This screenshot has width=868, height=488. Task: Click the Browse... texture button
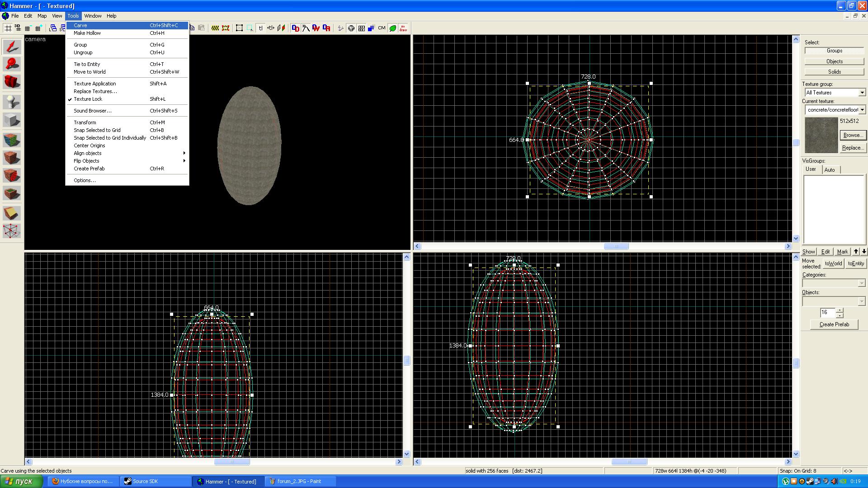tap(852, 135)
